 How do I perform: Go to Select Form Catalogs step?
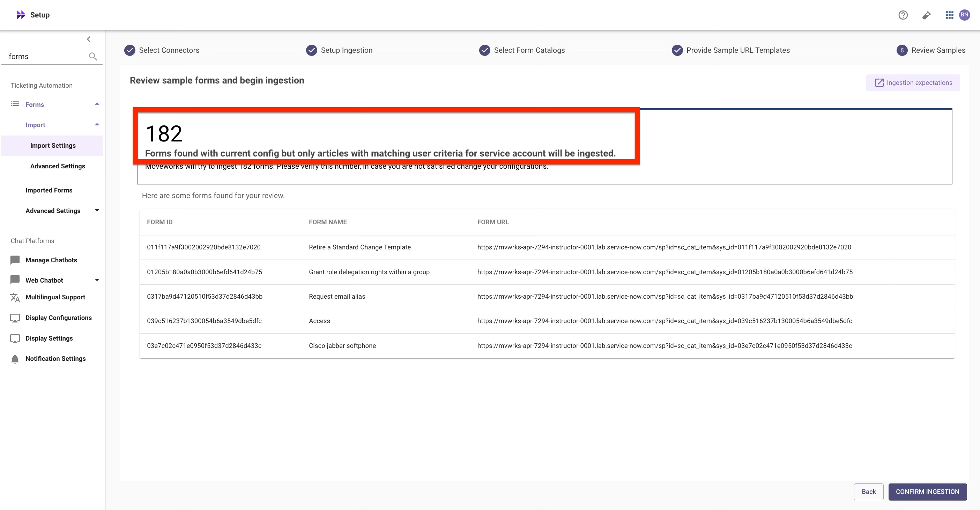click(x=529, y=50)
